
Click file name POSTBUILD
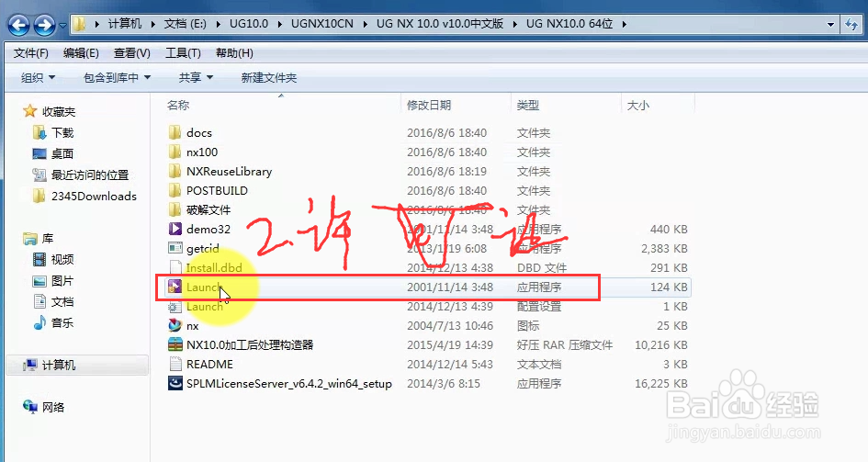(217, 190)
